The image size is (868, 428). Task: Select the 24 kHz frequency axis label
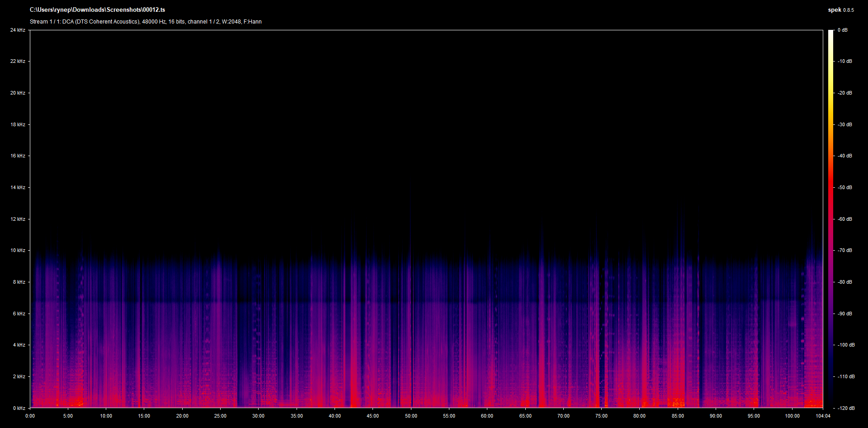coord(18,30)
